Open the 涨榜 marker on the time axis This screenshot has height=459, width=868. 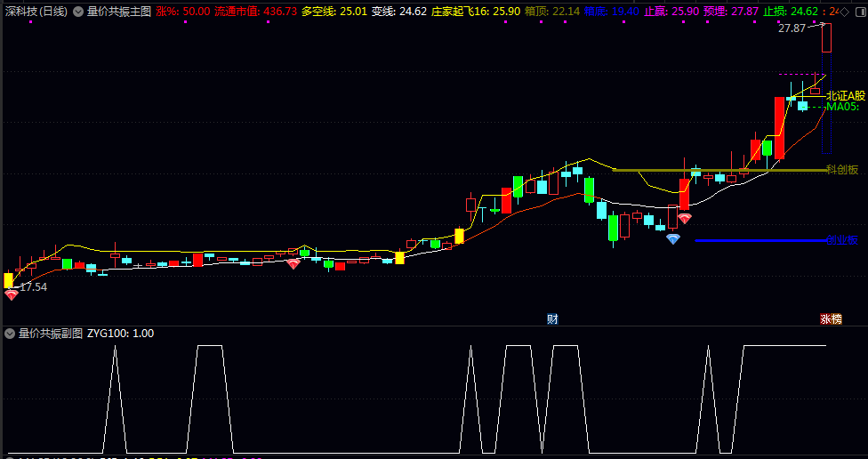[x=831, y=319]
